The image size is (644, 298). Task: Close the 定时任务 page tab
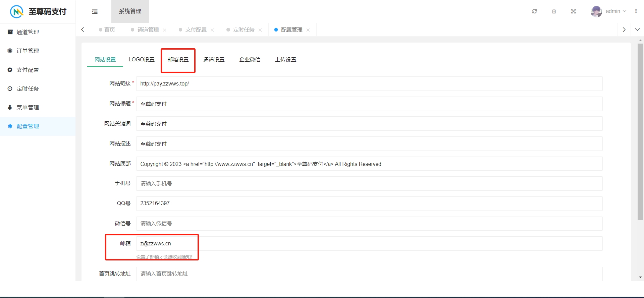click(x=260, y=30)
